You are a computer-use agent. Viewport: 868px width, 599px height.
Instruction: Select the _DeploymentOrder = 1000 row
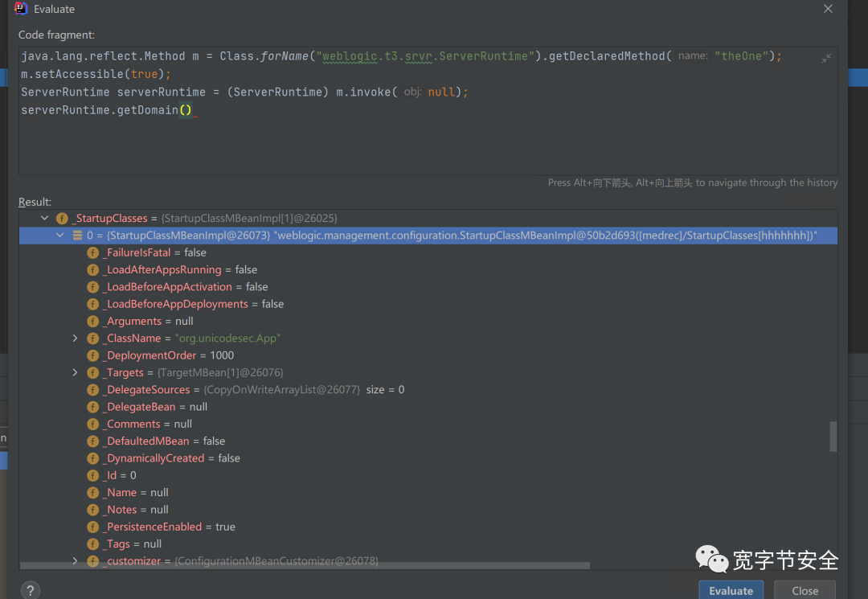(428, 355)
